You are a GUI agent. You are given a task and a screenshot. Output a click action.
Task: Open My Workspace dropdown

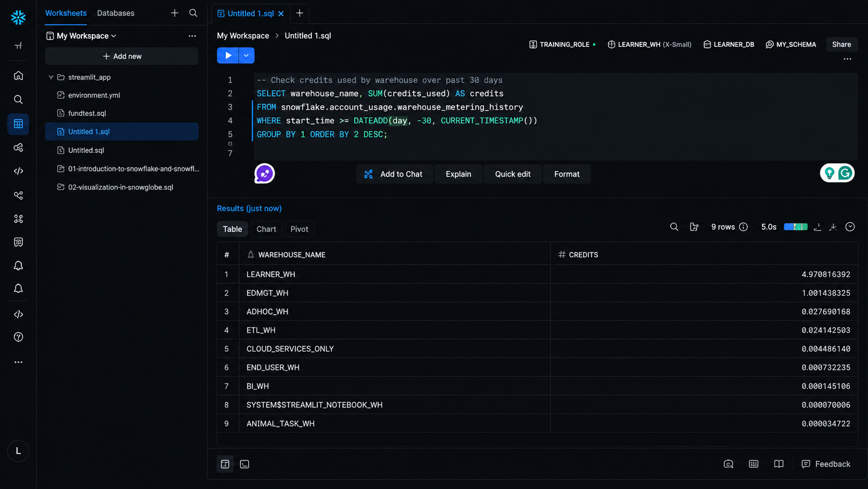82,36
